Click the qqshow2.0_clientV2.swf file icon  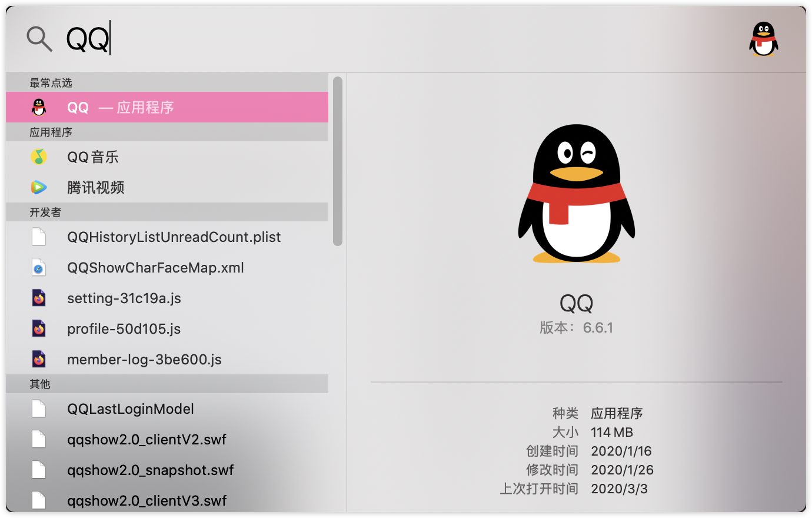point(39,439)
